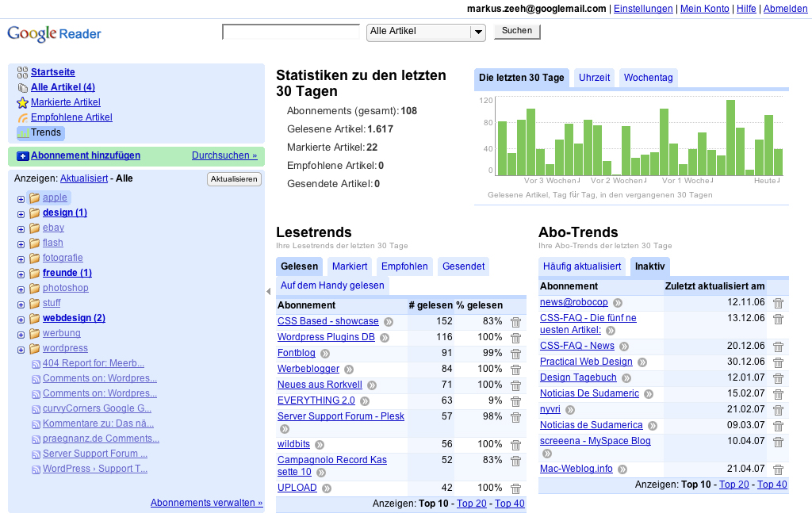The image size is (812, 521).
Task: Click arrow icon beside Fontblog
Action: [324, 354]
